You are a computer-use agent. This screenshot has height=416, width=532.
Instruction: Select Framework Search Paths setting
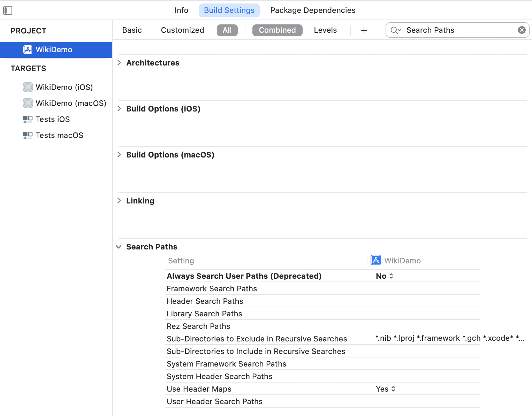(x=212, y=288)
